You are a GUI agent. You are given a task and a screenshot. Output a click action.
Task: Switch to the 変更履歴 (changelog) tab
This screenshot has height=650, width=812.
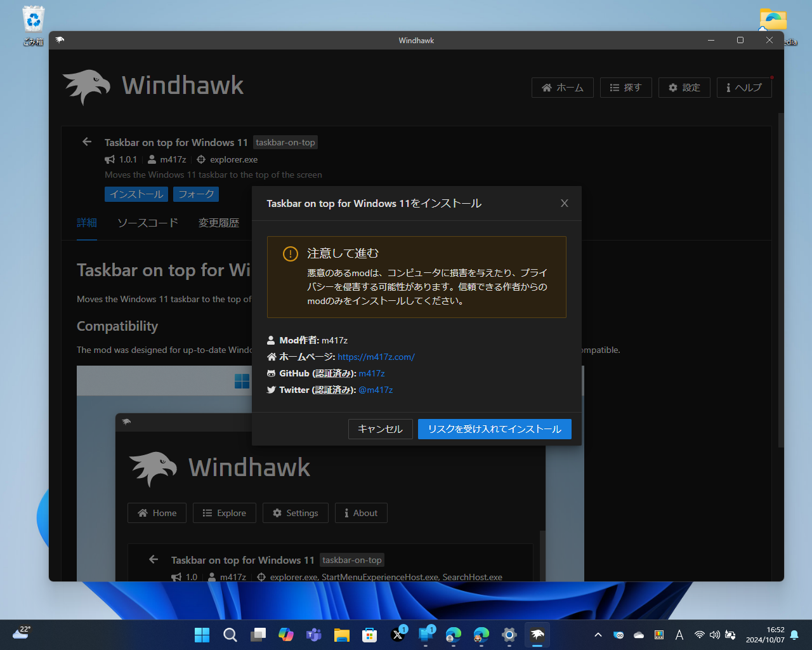click(x=219, y=223)
